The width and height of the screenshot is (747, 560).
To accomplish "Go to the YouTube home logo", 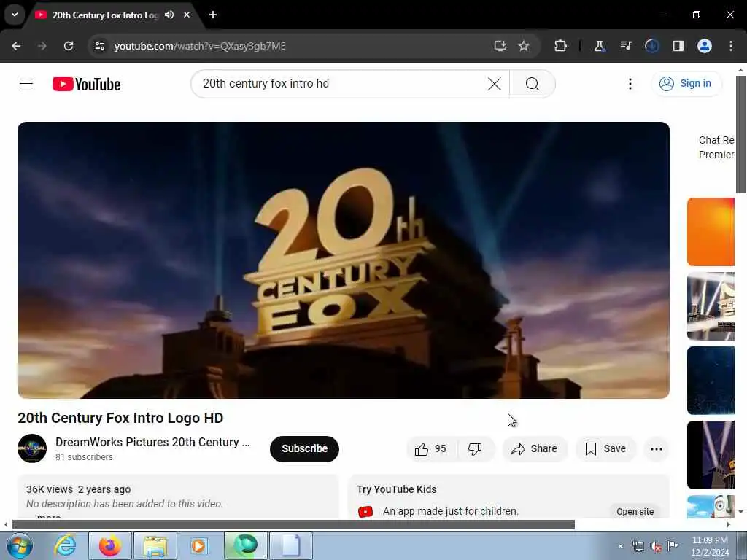I will pyautogui.click(x=86, y=85).
